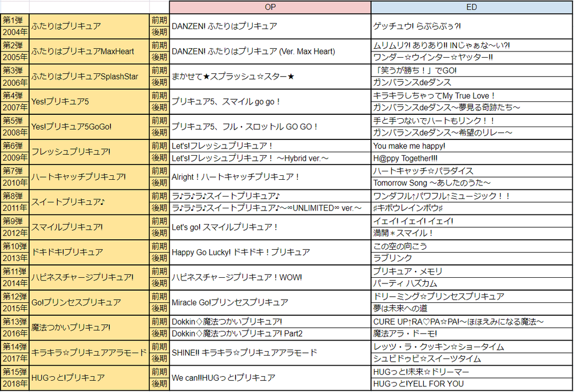Image resolution: width=574 pixels, height=392 pixels.
Task: Click the series title キラキラ☆プリキュアアラモード
Action: (x=89, y=353)
